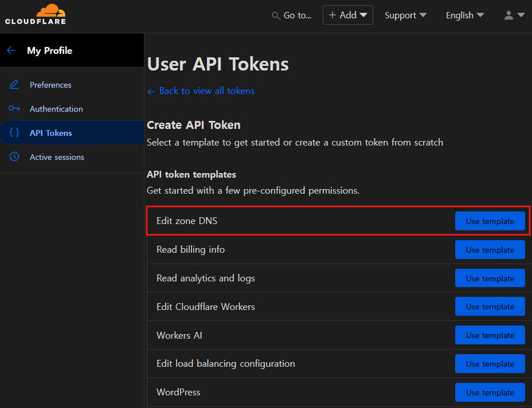Viewport: 532px width, 408px height.
Task: Click the Edit Cloudflare Workers label
Action: [x=206, y=307]
